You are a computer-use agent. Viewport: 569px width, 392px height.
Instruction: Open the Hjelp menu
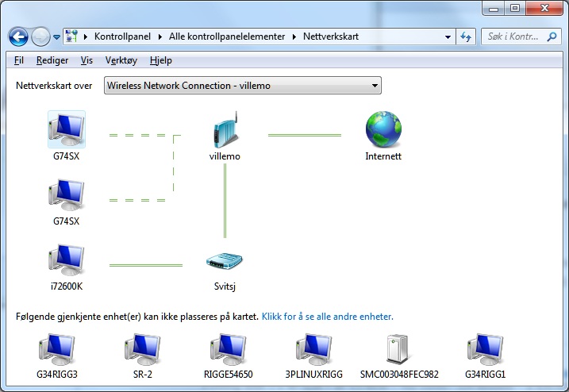click(x=161, y=60)
